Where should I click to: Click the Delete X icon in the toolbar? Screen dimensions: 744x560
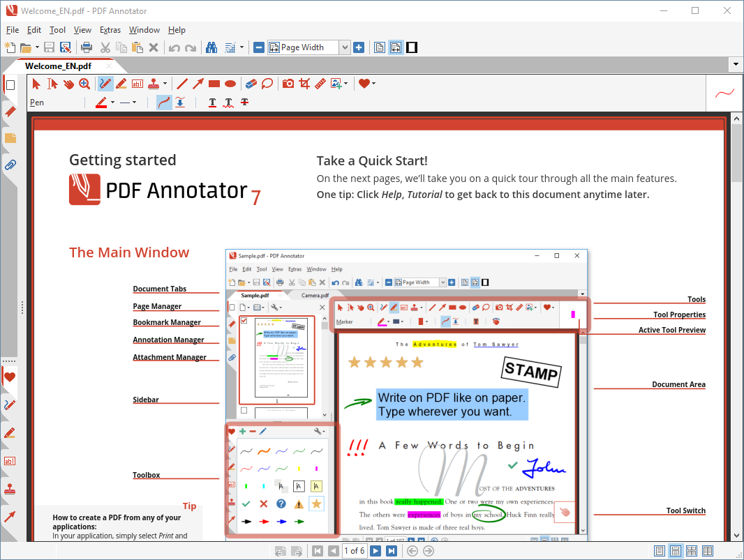point(154,47)
